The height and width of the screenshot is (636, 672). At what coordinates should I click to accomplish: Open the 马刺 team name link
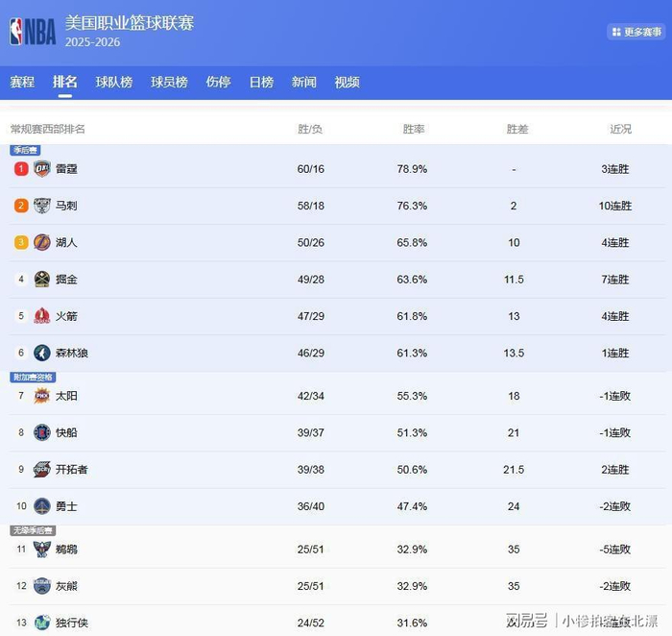(x=66, y=206)
